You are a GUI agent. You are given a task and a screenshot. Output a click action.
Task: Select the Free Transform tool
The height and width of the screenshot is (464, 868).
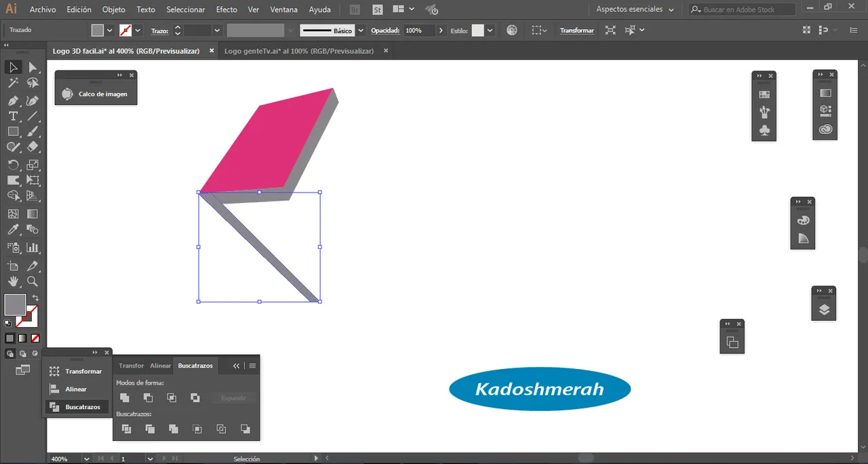(x=33, y=180)
